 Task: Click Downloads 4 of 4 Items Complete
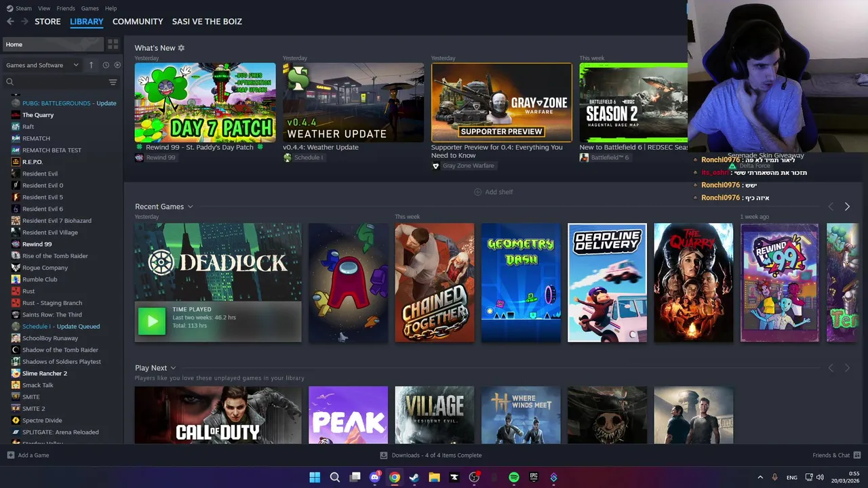point(437,455)
